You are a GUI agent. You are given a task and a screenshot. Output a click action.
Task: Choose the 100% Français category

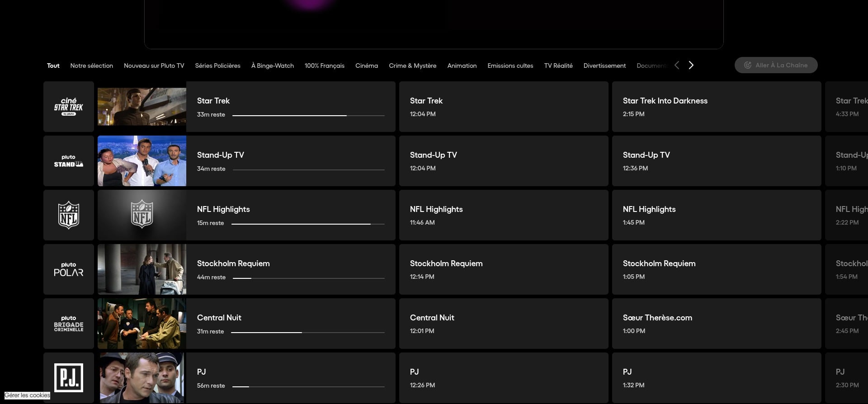325,66
